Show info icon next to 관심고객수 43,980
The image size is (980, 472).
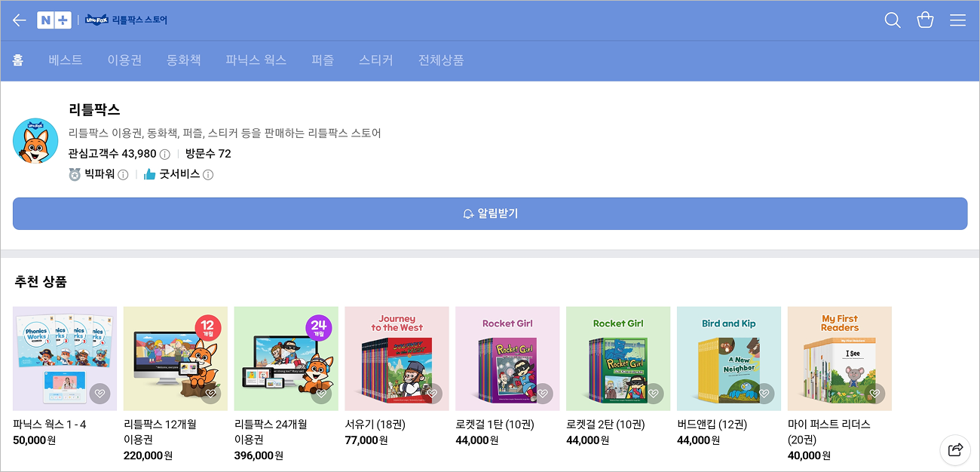tap(164, 155)
